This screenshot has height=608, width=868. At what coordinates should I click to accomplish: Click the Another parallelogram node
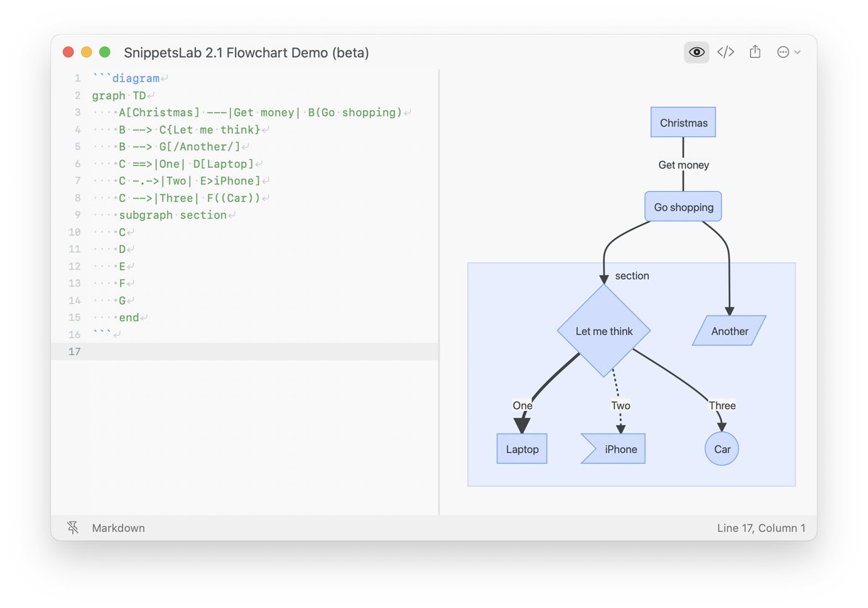pos(729,331)
